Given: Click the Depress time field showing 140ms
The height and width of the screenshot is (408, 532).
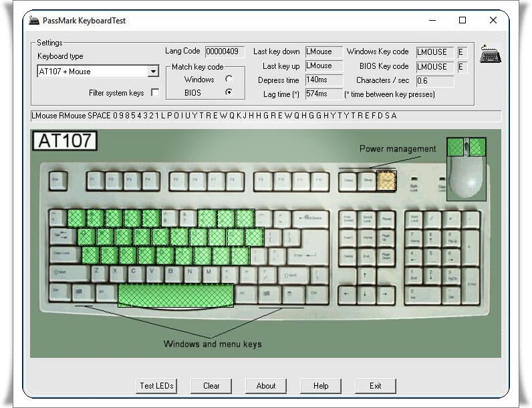Looking at the screenshot, I should [323, 80].
